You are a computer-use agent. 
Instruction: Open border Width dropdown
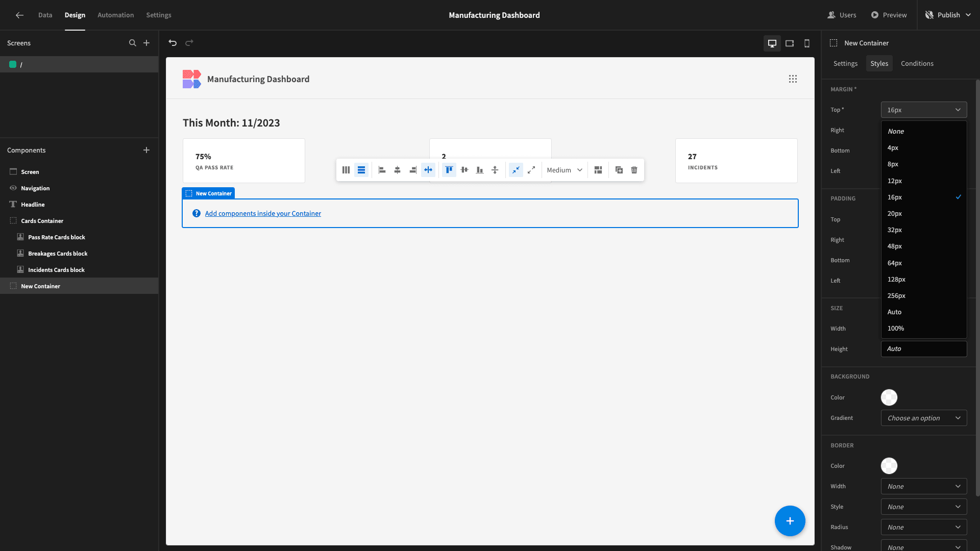924,486
